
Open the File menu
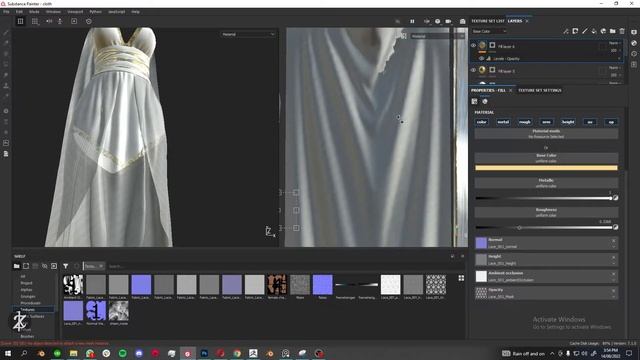pos(6,12)
